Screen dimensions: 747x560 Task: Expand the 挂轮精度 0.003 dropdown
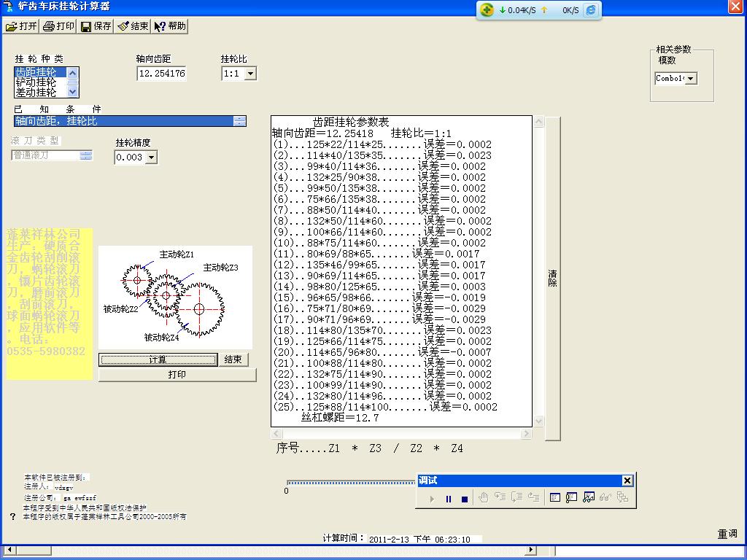(151, 157)
